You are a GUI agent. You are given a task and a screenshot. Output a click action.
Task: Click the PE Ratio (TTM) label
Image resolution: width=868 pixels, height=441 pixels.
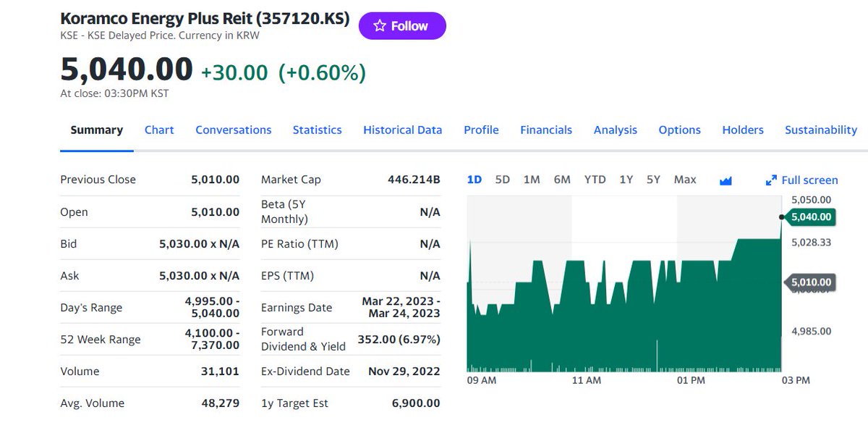pyautogui.click(x=299, y=244)
